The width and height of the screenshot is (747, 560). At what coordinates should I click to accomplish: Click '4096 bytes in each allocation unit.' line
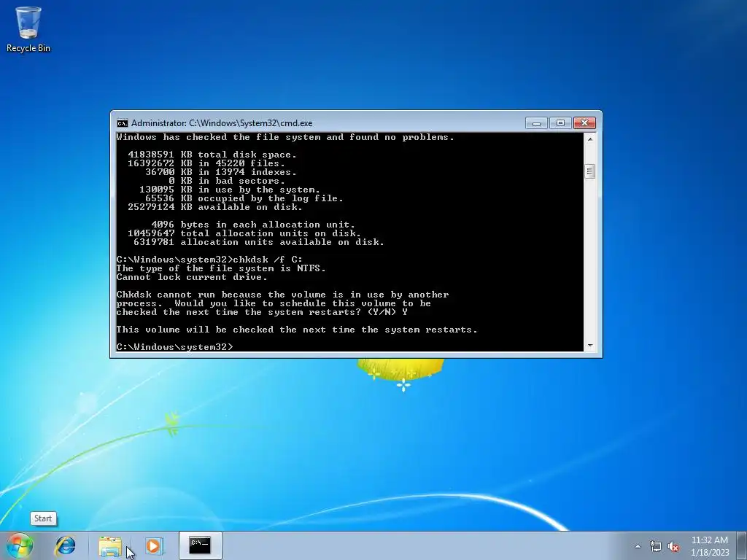coord(252,225)
